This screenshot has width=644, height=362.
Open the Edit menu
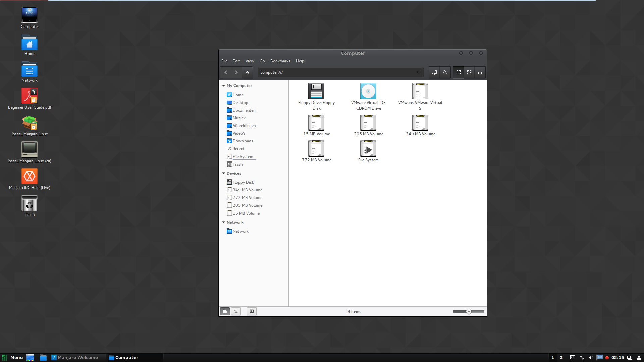(236, 61)
